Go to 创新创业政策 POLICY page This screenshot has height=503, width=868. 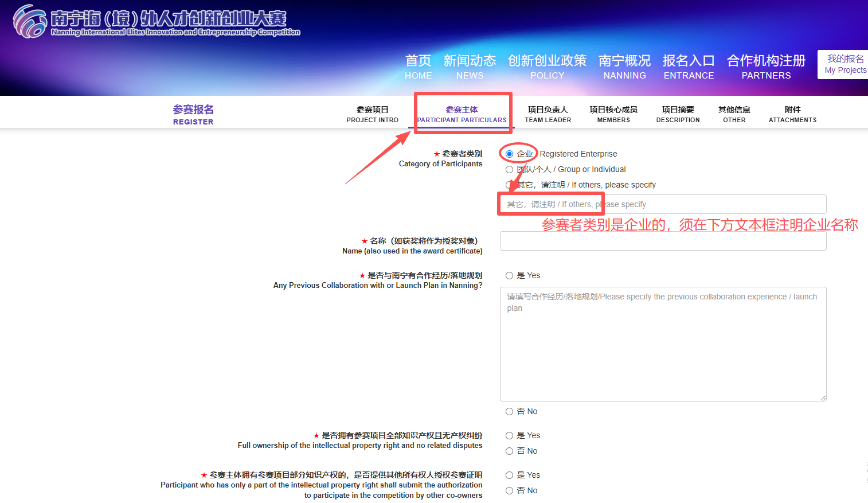[547, 67]
